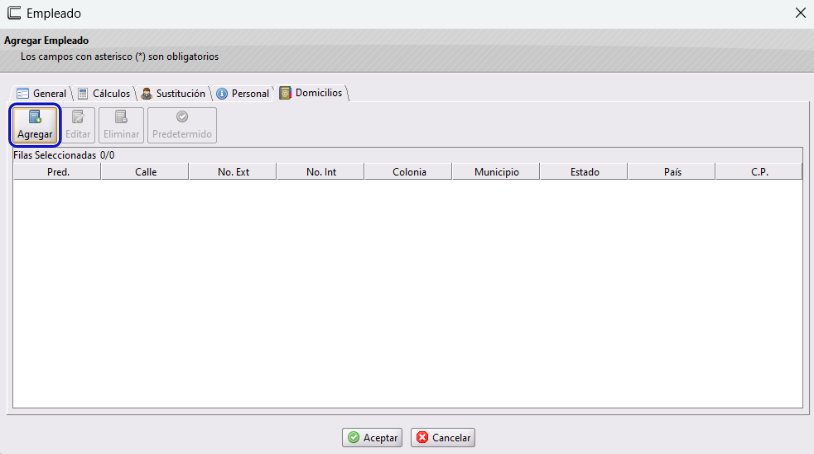
Task: Switch to the General tab
Action: [x=42, y=93]
